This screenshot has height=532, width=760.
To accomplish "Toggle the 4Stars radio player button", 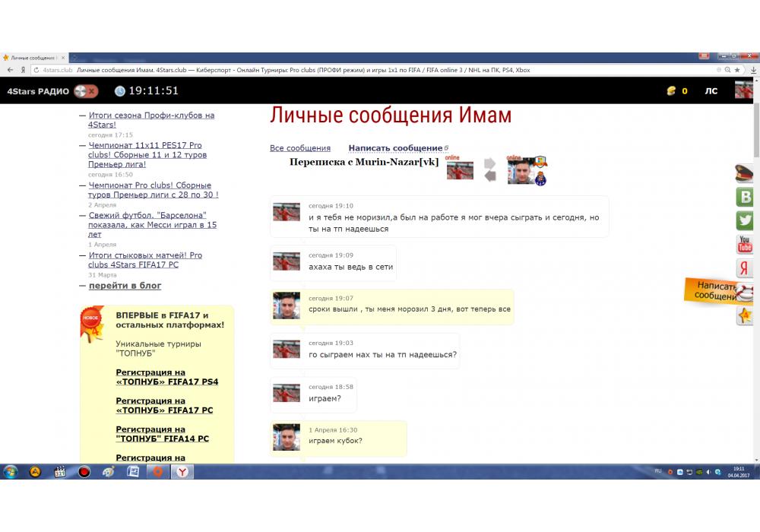I will pyautogui.click(x=85, y=91).
